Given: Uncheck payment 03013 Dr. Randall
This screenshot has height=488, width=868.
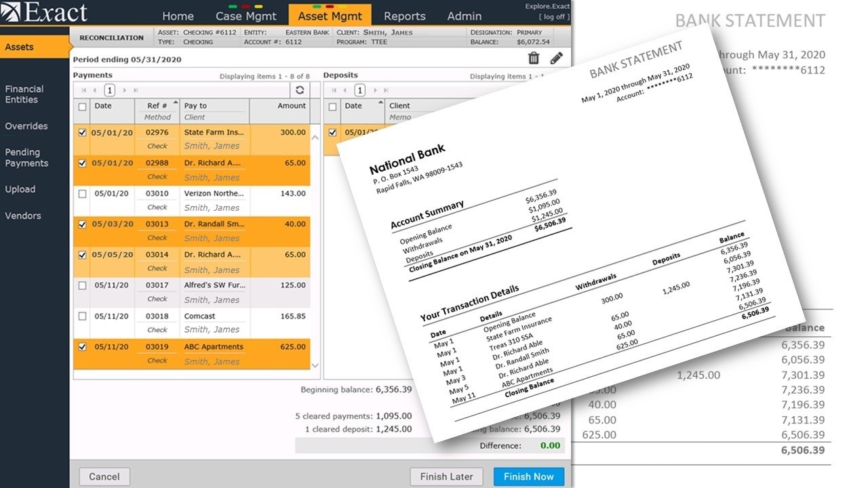Looking at the screenshot, I should (x=83, y=224).
